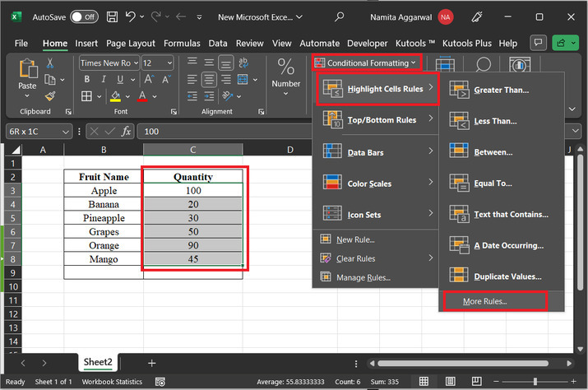Click the Cut scissors icon
588x390 pixels.
click(x=50, y=63)
